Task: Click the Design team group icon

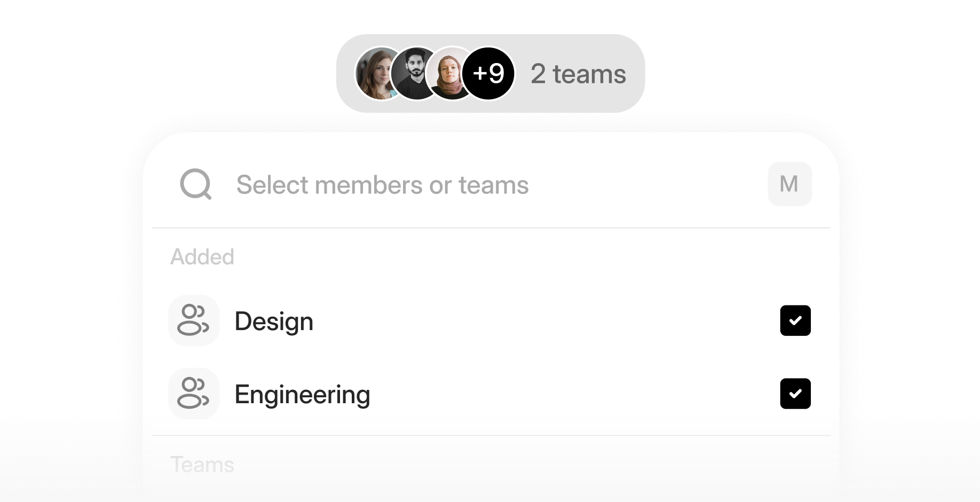Action: [194, 320]
